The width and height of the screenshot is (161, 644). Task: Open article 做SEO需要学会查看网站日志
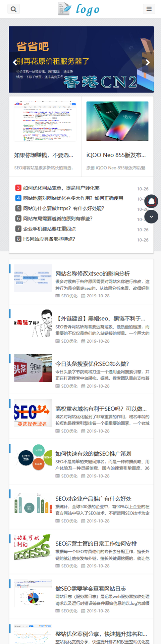91,588
